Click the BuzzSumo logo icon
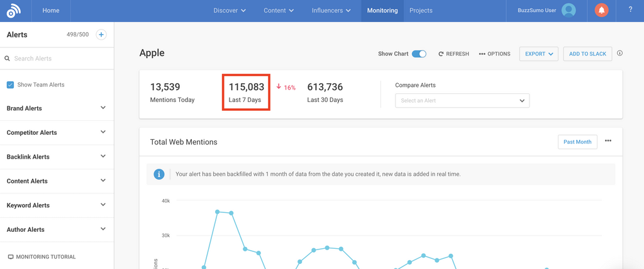Screen dimensions: 644x269 tap(14, 11)
